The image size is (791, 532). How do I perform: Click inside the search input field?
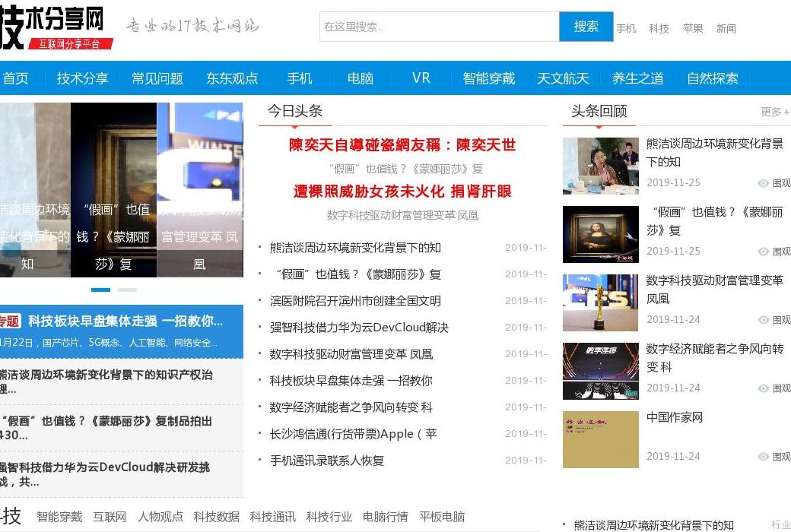pyautogui.click(x=439, y=27)
